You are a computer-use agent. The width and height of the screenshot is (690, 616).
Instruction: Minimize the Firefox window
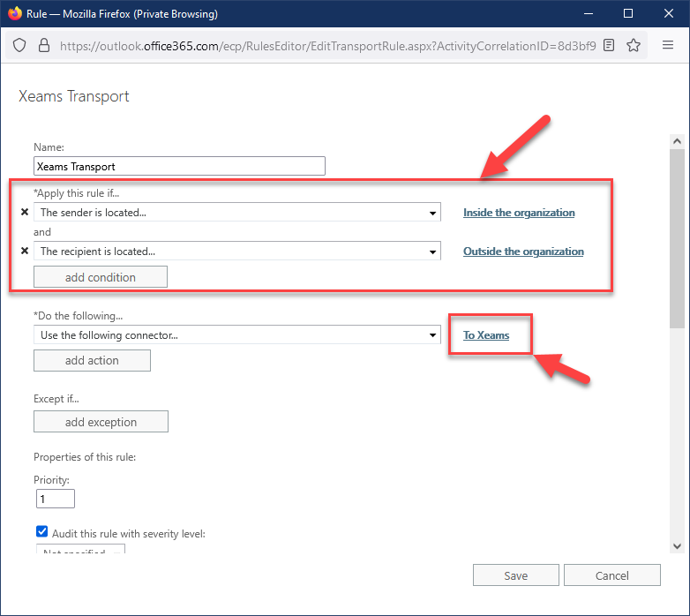point(589,13)
